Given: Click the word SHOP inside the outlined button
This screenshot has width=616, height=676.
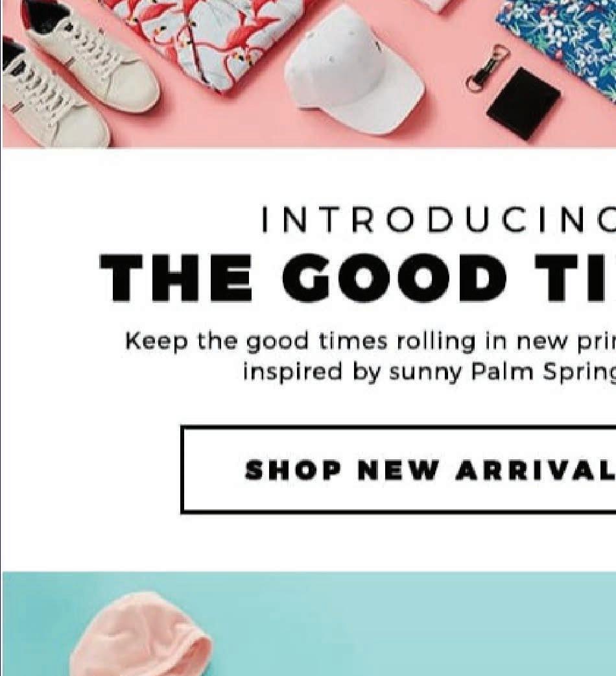Looking at the screenshot, I should coord(294,470).
